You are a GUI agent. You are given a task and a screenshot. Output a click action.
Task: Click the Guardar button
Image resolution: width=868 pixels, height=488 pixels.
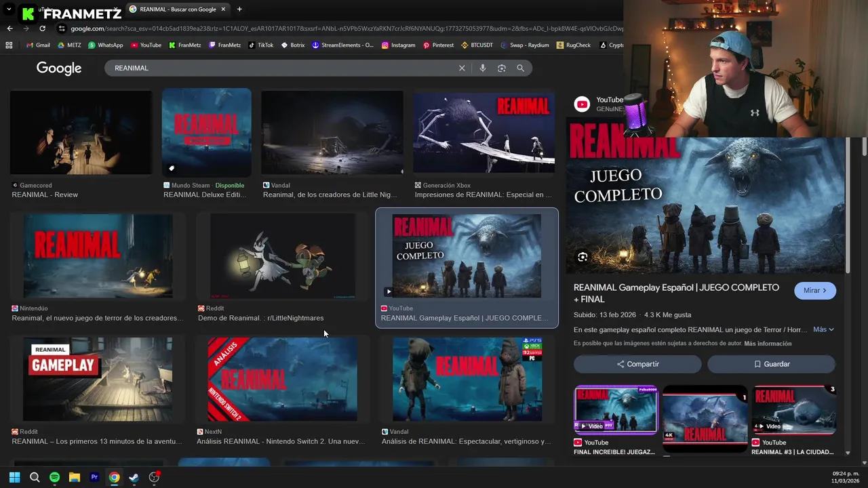(772, 364)
